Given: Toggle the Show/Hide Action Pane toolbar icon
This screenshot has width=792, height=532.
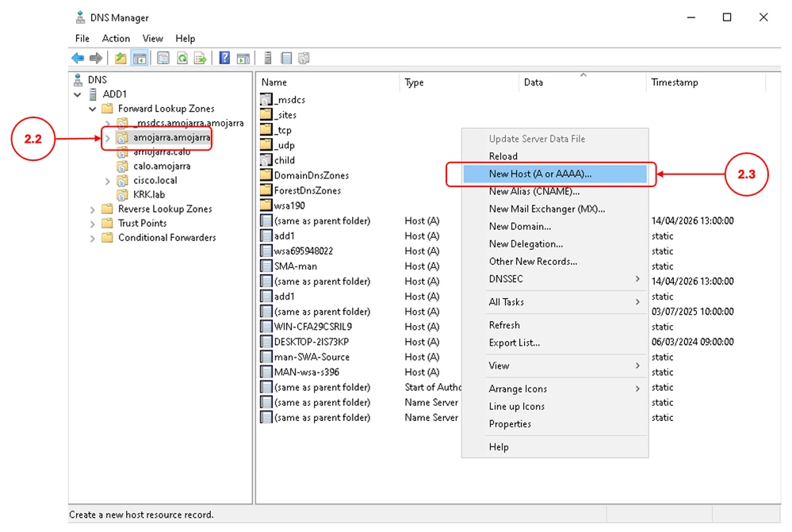Looking at the screenshot, I should tap(243, 58).
